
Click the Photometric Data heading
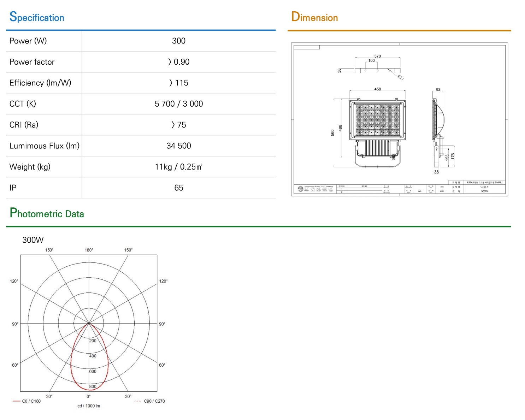pyautogui.click(x=47, y=213)
